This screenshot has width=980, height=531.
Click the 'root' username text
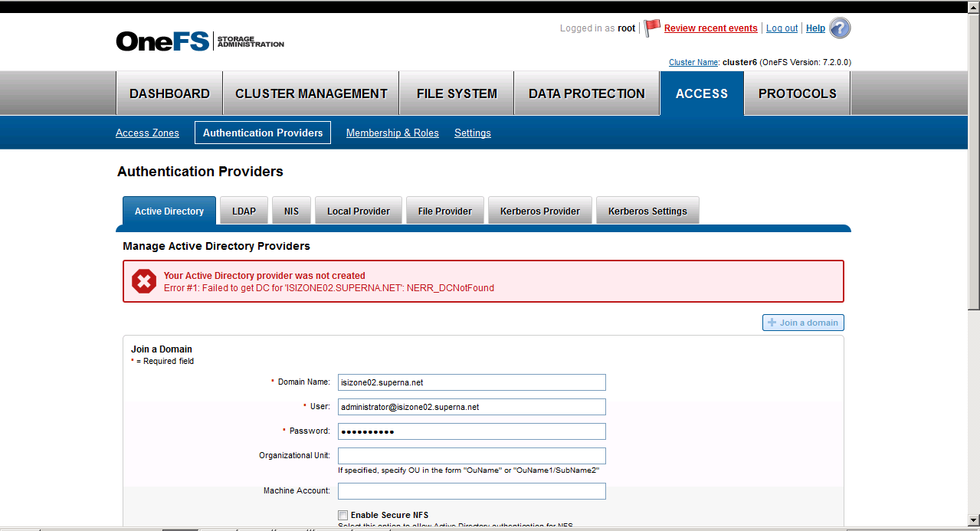(627, 28)
